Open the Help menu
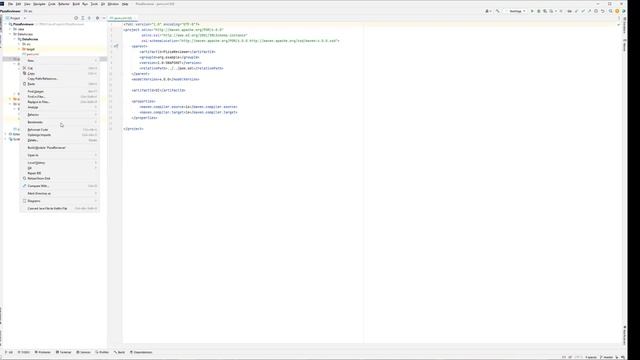Image resolution: width=640 pixels, height=360 pixels. click(125, 4)
